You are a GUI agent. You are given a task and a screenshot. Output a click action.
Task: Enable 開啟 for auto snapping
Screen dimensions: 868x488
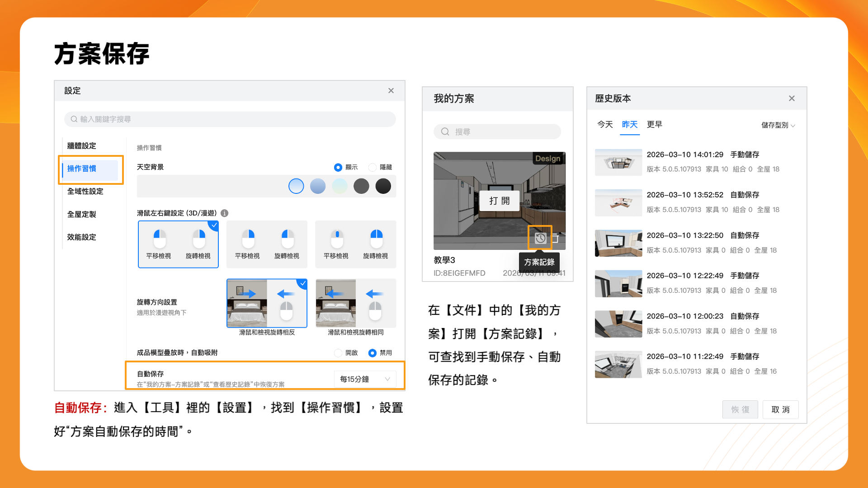(338, 353)
